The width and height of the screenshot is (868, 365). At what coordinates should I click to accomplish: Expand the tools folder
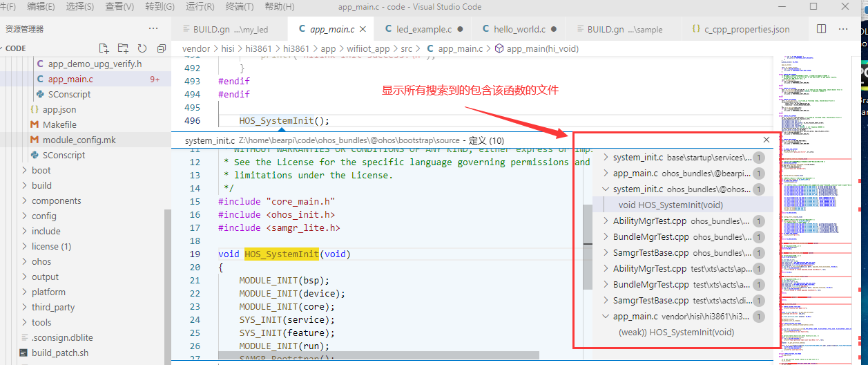coord(41,322)
